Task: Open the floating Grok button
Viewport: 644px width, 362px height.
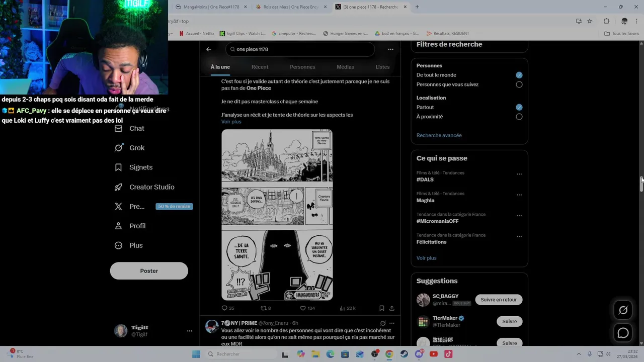Action: point(623,310)
